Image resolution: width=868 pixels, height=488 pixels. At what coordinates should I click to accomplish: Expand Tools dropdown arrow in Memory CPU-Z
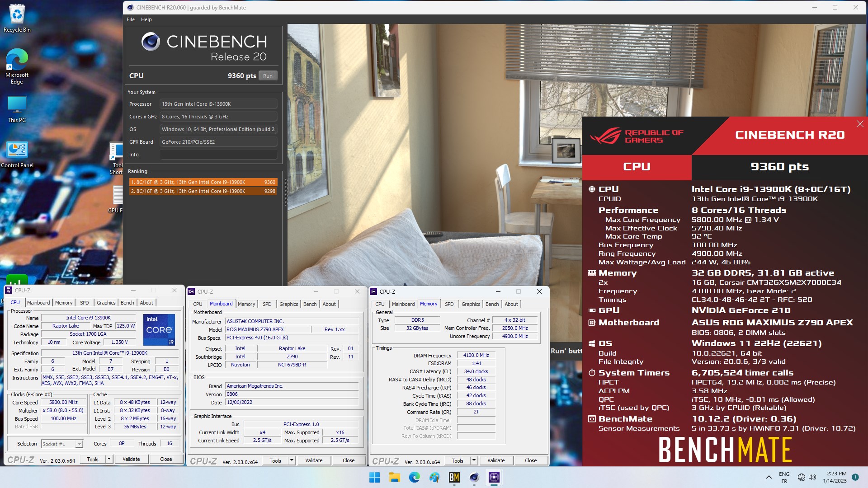(474, 460)
